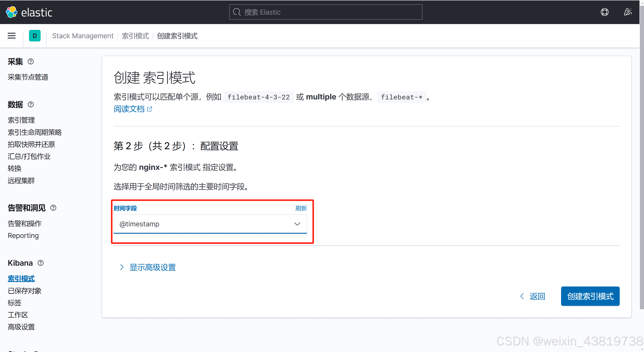644x352 pixels.
Task: Click help icon next to 告警和洞见
Action: (53, 208)
